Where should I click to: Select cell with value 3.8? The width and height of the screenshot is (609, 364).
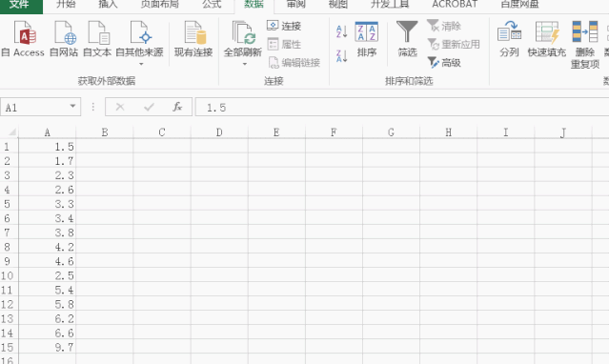(47, 233)
